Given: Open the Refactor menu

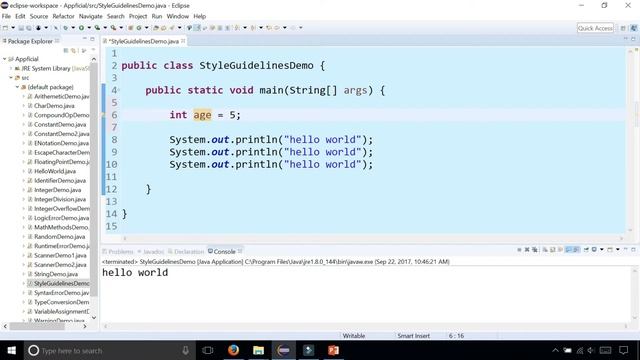Looking at the screenshot, I should coord(63,16).
